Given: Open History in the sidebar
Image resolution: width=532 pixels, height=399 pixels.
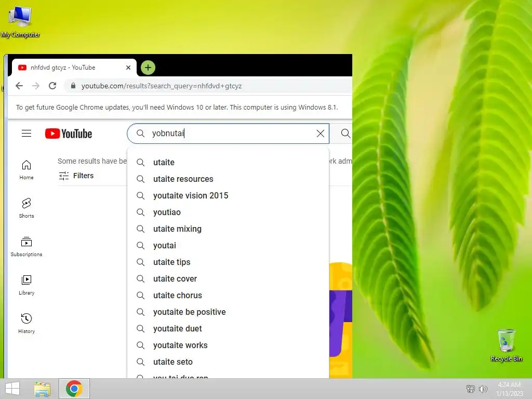Looking at the screenshot, I should pos(26,323).
